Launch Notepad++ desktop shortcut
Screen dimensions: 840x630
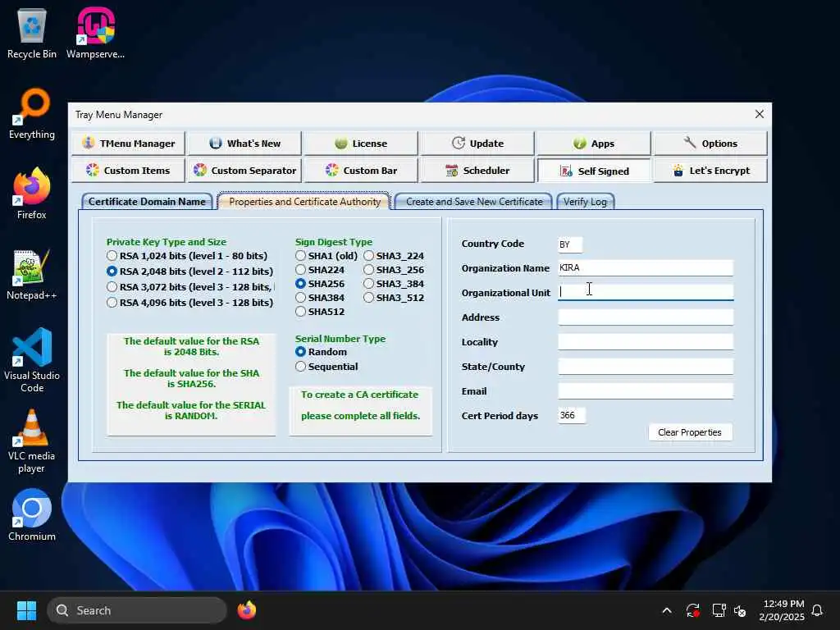pyautogui.click(x=32, y=274)
